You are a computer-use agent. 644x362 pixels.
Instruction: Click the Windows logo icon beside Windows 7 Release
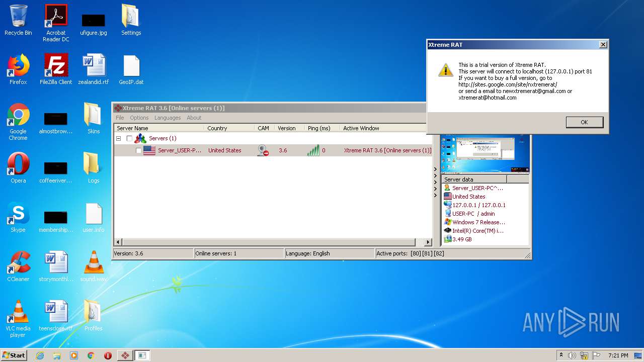[x=447, y=222]
